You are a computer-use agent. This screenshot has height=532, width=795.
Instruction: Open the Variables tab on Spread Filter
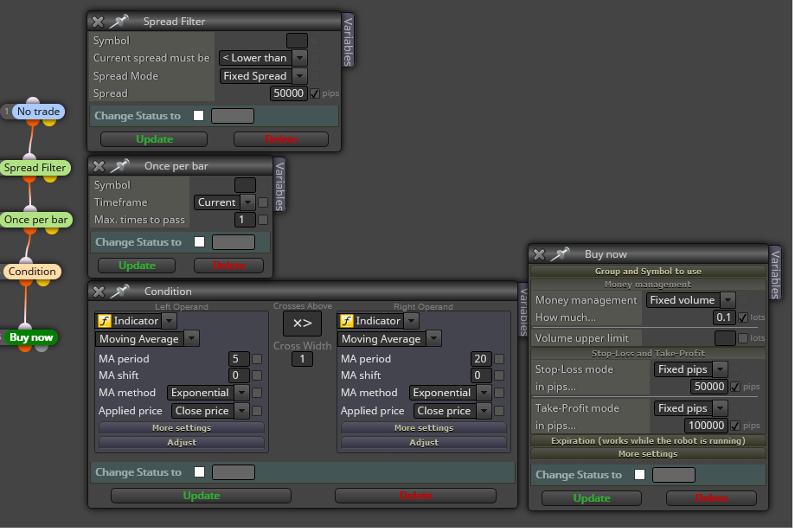pyautogui.click(x=348, y=42)
